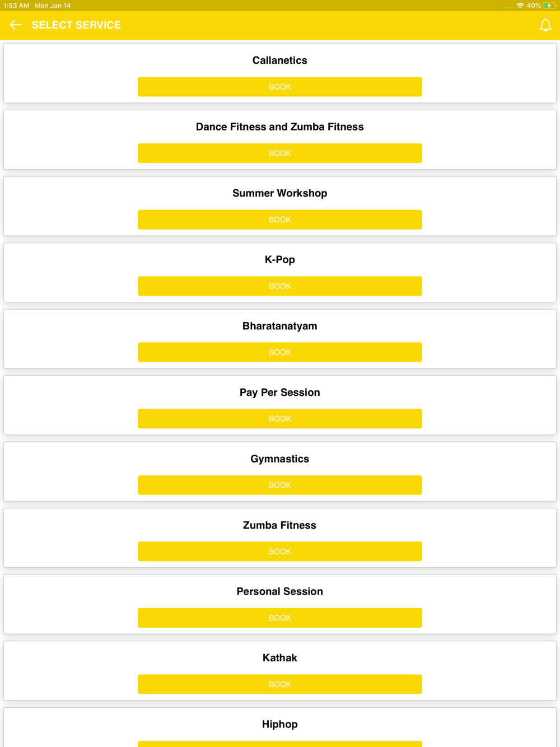Book the Callanetics service
Screen dimensions: 560x747
pyautogui.click(x=280, y=87)
